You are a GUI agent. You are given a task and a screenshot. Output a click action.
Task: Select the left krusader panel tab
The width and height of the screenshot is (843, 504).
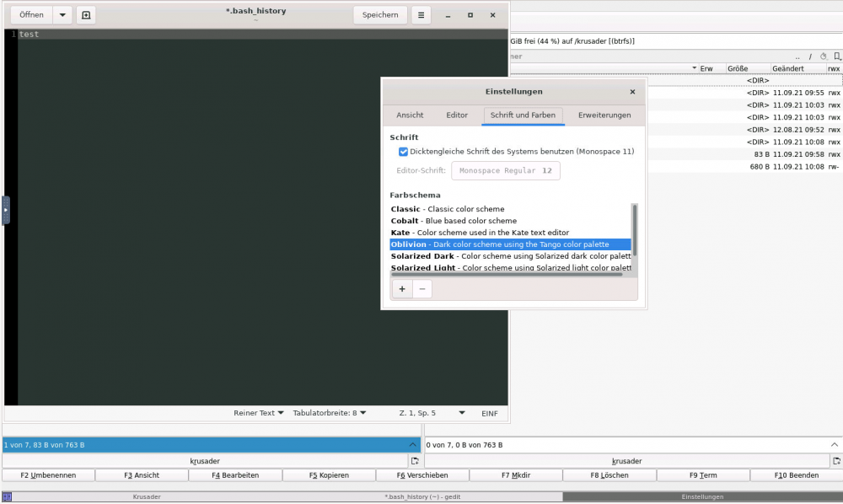tap(205, 461)
